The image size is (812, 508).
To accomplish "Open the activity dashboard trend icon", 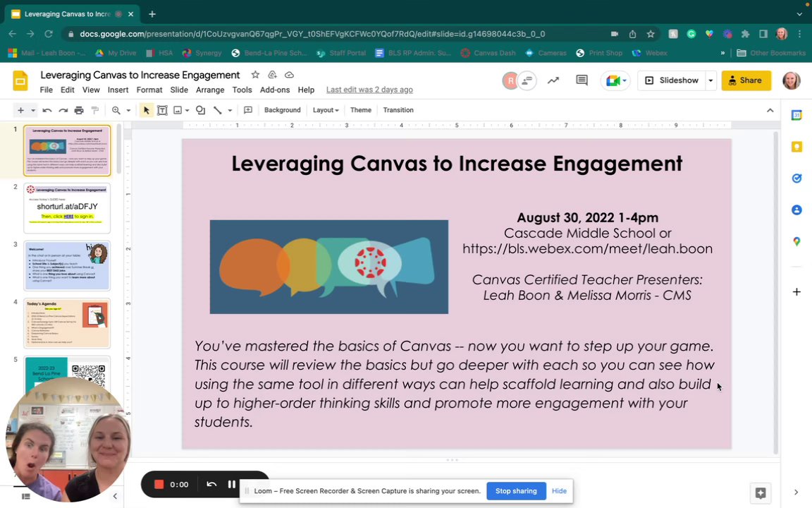I will [553, 80].
